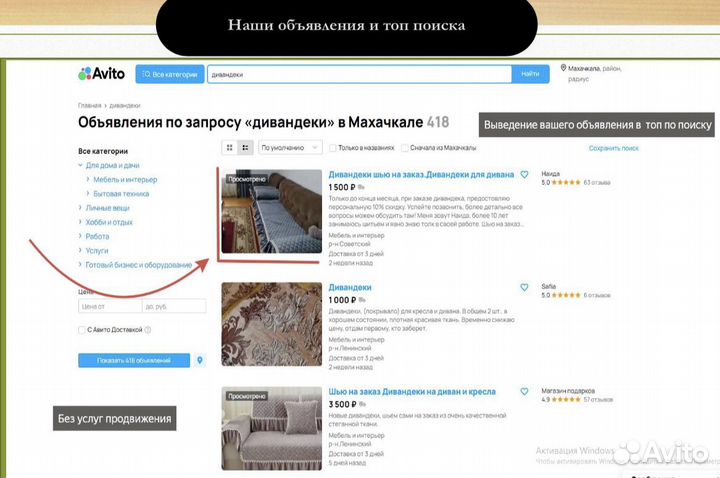The height and width of the screenshot is (478, 720).
Task: Click Сохранить поиск link
Action: point(613,148)
